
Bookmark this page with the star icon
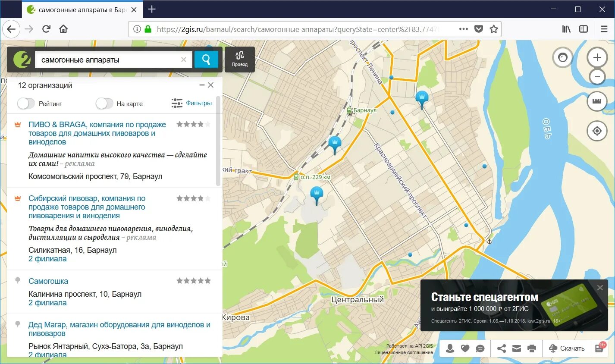[494, 29]
